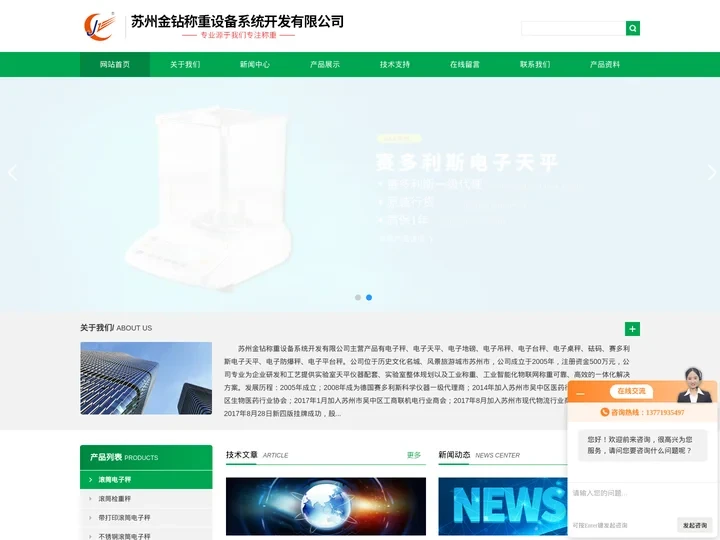Click the company name heading text

pyautogui.click(x=237, y=22)
